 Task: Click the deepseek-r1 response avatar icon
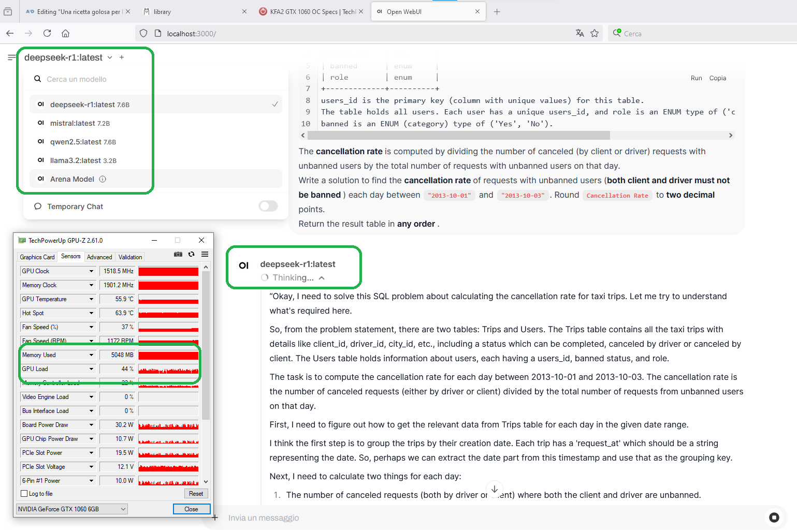(x=244, y=265)
